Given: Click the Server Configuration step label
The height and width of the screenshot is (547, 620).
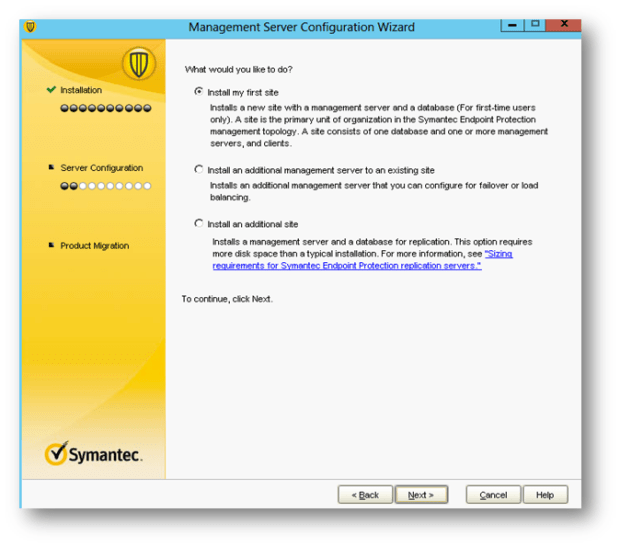Looking at the screenshot, I should click(x=101, y=168).
